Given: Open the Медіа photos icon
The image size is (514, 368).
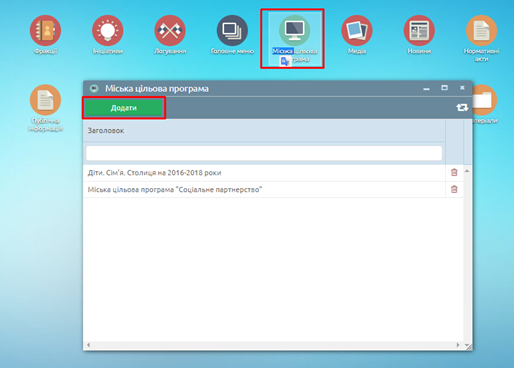Looking at the screenshot, I should coord(357,31).
